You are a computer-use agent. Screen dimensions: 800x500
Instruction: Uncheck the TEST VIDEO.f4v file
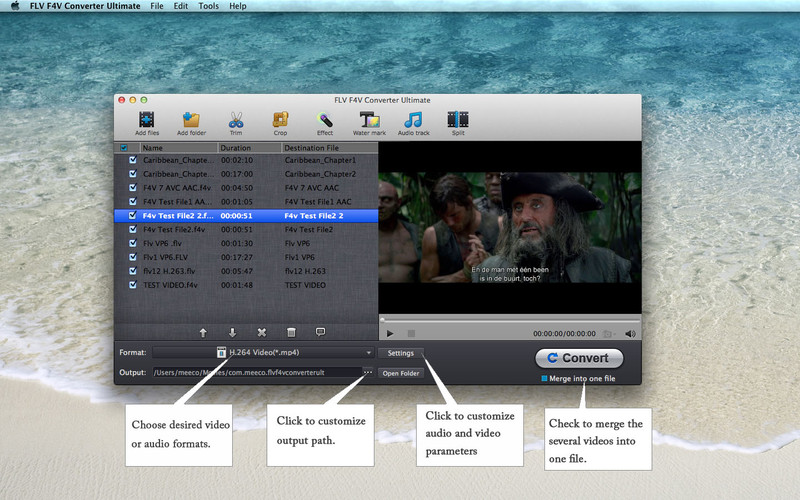[133, 285]
